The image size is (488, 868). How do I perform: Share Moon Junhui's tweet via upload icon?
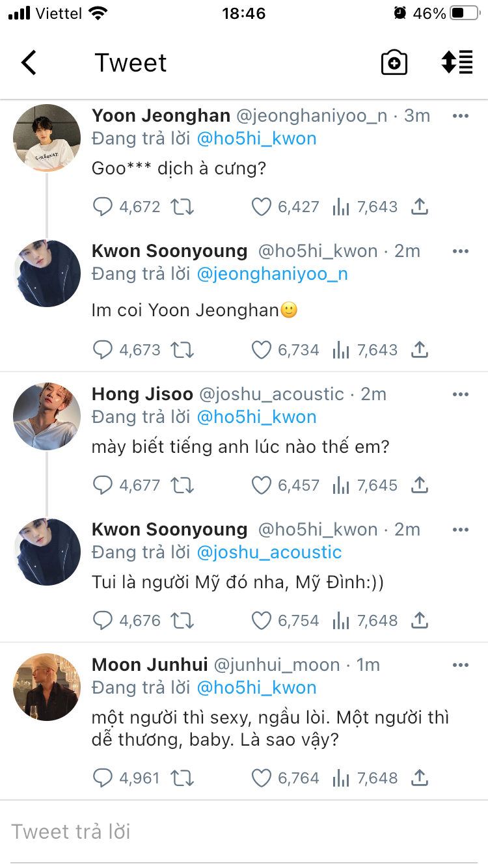(420, 778)
